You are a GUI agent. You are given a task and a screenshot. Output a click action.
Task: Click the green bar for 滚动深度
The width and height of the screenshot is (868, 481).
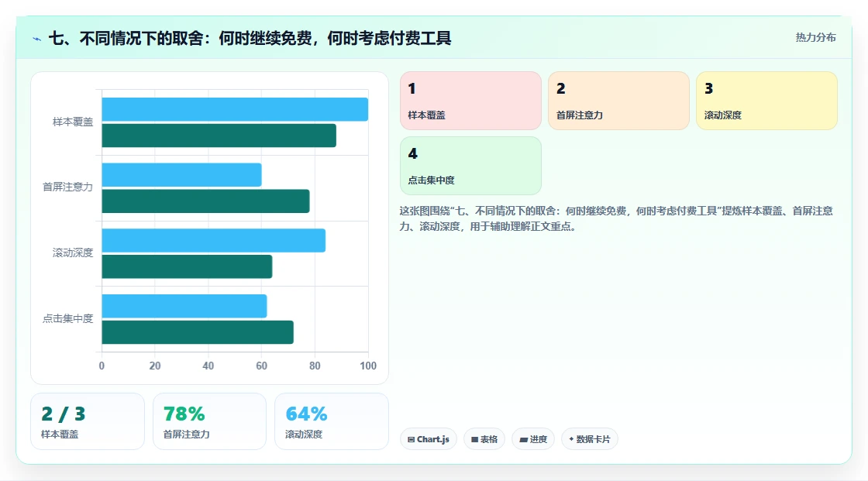(187, 266)
